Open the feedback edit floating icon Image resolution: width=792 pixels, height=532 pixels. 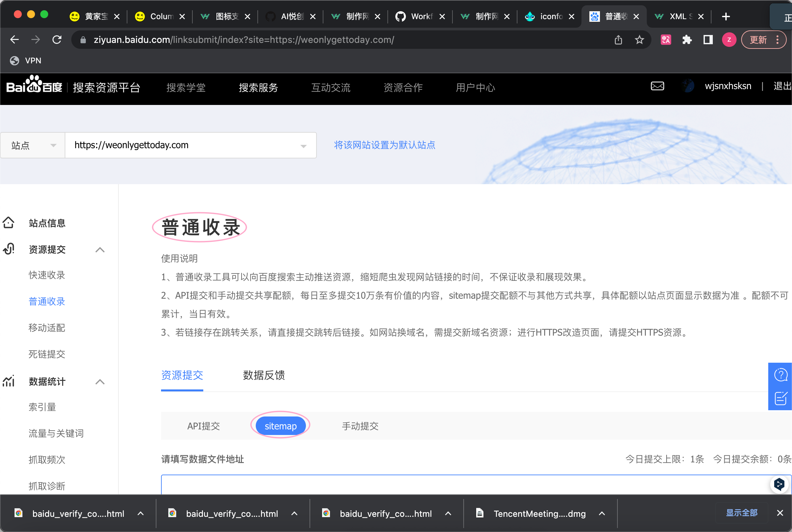click(x=780, y=398)
